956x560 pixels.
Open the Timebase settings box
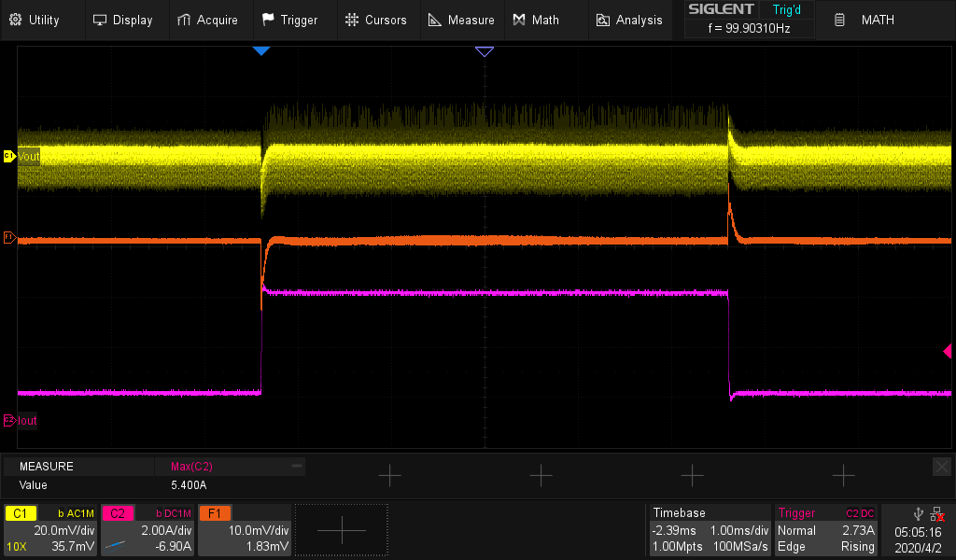(709, 529)
